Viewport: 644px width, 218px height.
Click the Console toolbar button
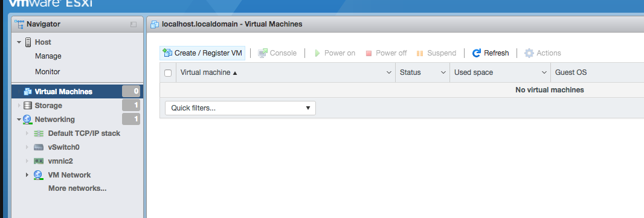277,53
